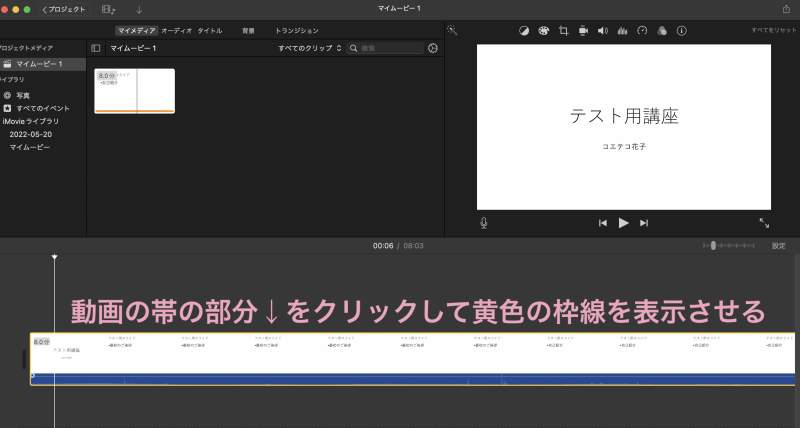Viewport: 800px width, 428px height.
Task: Select the 8.0分 clip thumbnail in browser
Action: [135, 91]
